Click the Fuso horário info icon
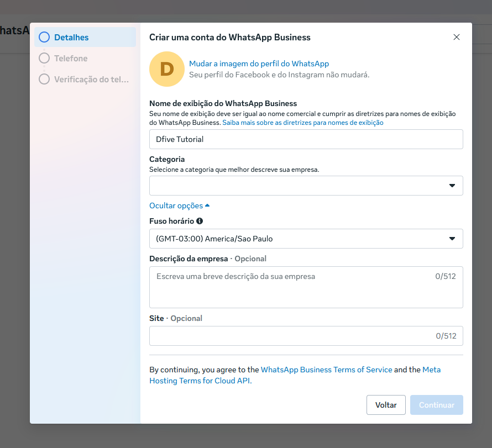 pos(200,221)
